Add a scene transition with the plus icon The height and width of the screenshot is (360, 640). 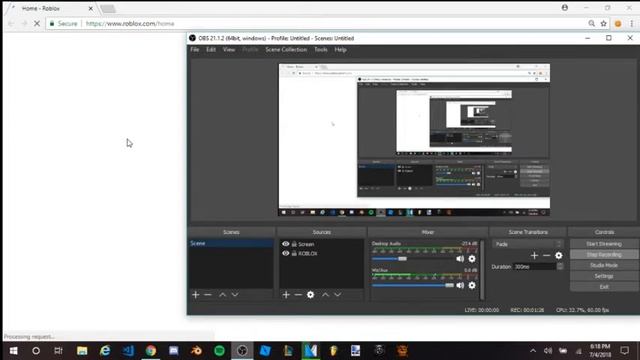pyautogui.click(x=534, y=256)
